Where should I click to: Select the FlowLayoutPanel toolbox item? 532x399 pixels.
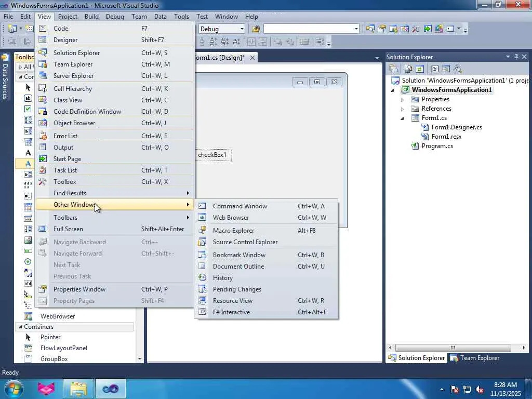tap(64, 348)
